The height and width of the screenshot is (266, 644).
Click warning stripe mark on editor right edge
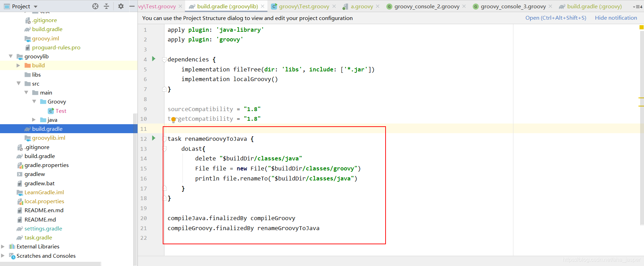(x=641, y=98)
